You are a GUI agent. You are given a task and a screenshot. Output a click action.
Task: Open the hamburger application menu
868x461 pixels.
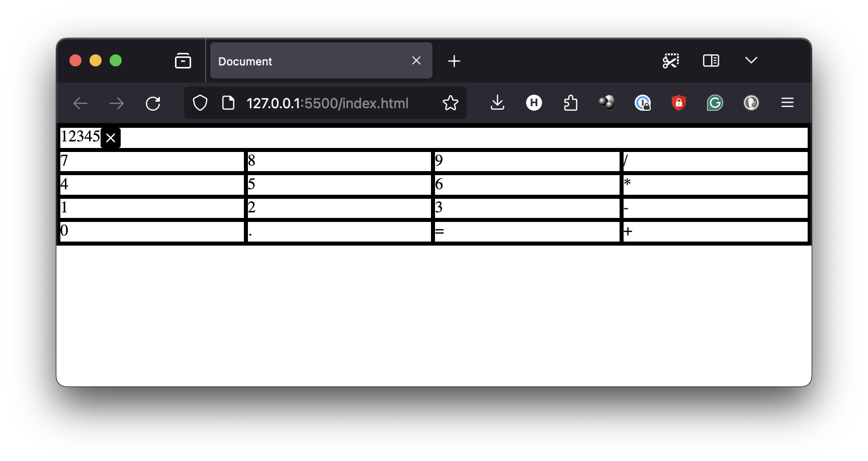(787, 103)
